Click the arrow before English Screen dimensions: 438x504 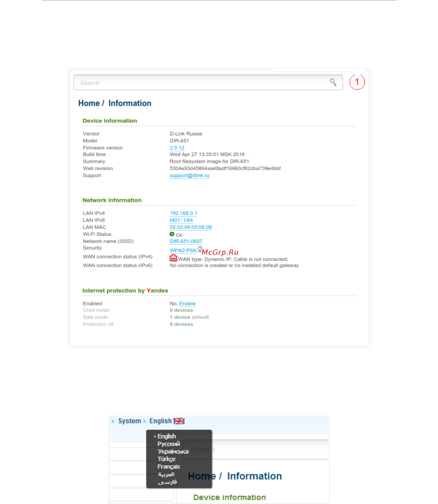pos(145,421)
